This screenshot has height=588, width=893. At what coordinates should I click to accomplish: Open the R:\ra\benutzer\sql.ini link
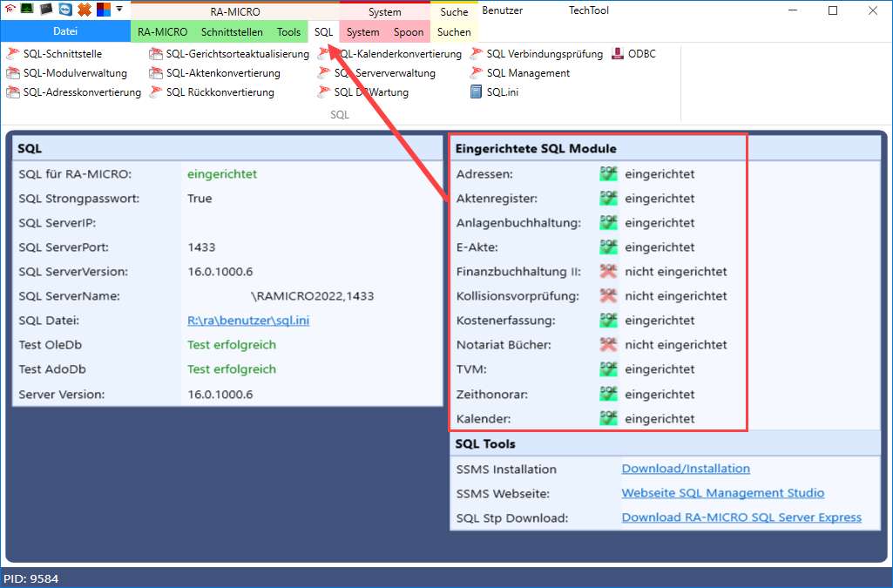pyautogui.click(x=248, y=321)
